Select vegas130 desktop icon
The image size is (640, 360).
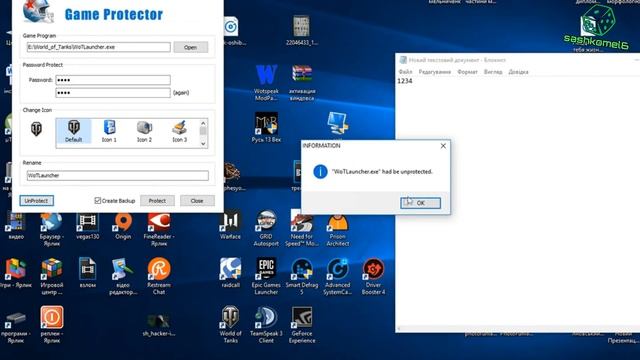(x=87, y=226)
